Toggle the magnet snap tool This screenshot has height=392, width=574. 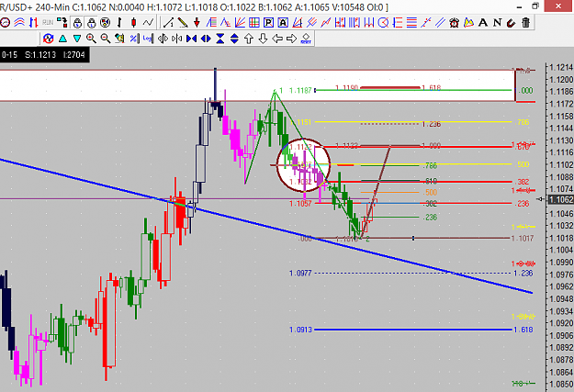[x=512, y=23]
